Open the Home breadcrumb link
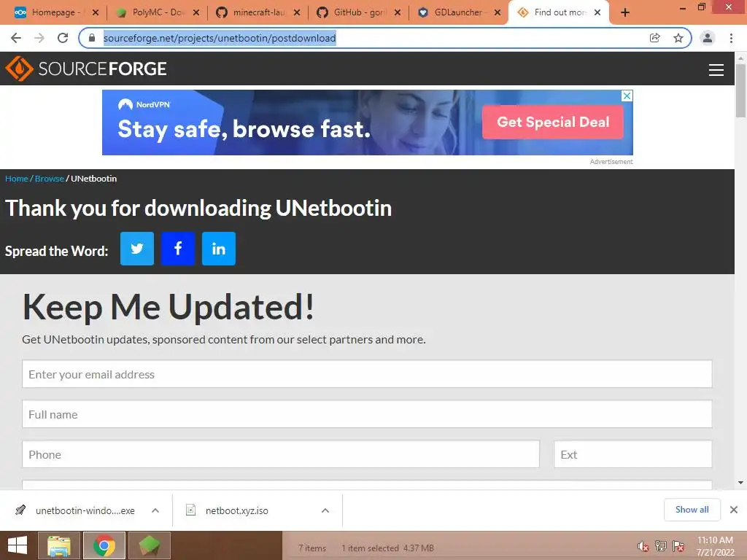747x560 pixels. coord(17,179)
